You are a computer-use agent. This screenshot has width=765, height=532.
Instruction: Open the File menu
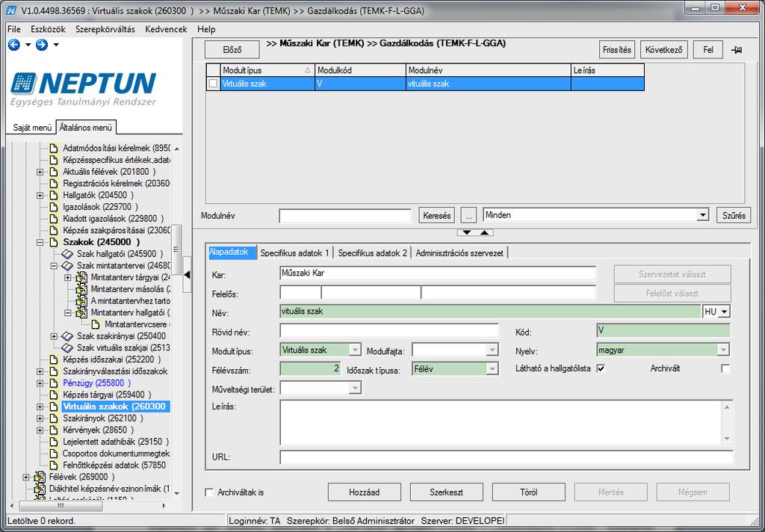click(13, 29)
